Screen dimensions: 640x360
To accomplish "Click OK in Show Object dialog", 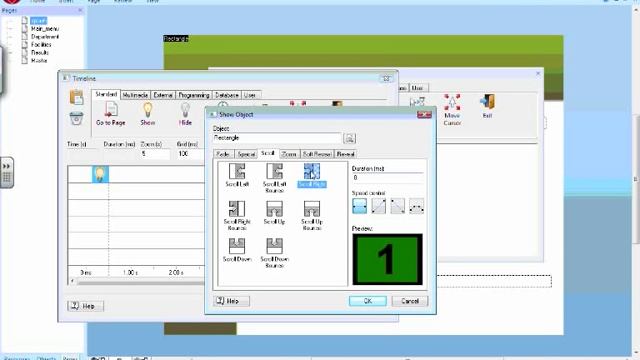I will point(368,301).
